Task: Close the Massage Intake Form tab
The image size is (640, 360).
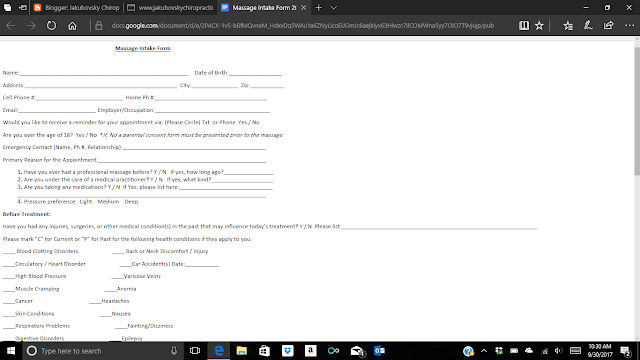Action: tap(303, 7)
